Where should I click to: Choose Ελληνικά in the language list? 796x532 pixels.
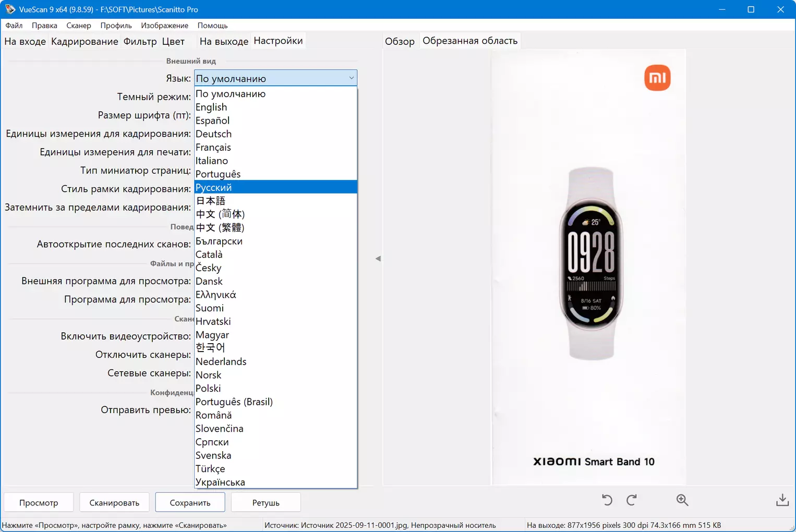tap(275, 295)
